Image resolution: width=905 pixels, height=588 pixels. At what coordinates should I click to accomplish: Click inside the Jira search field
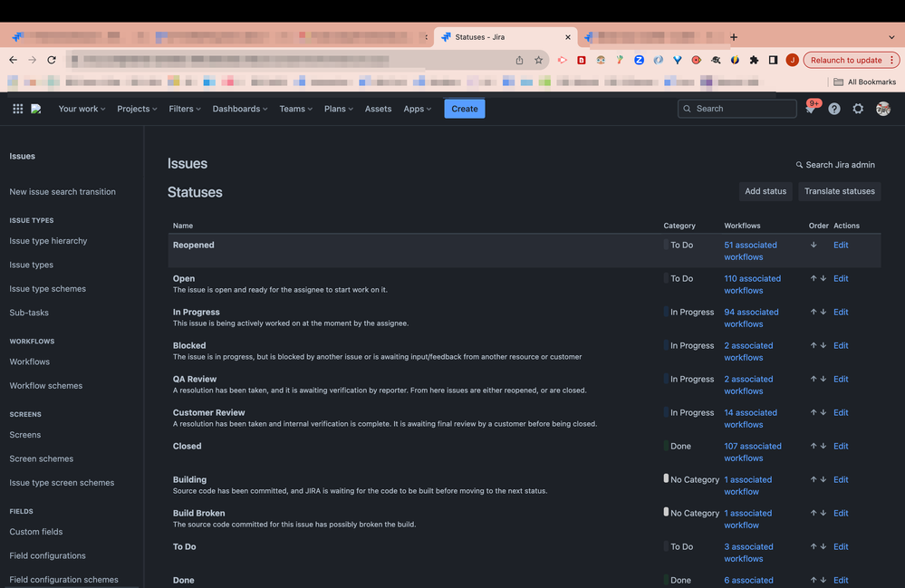(737, 108)
